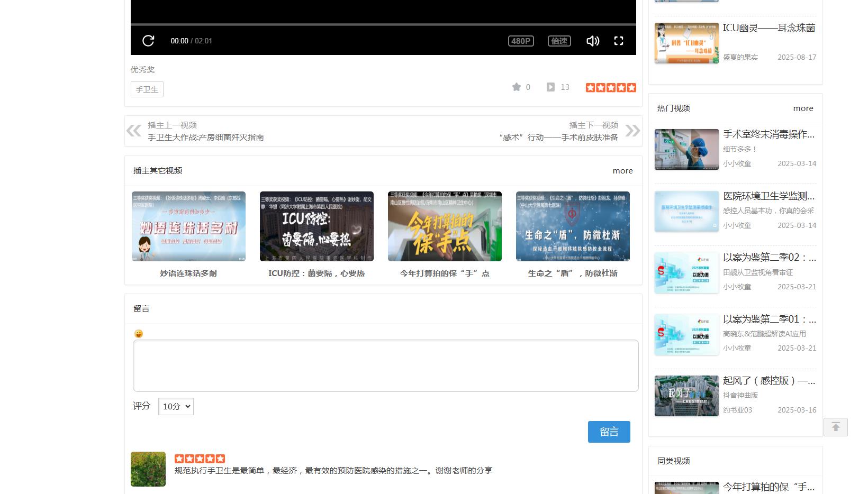Open the 倍速 playback speed control
Image resolution: width=868 pixels, height=494 pixels.
click(559, 40)
